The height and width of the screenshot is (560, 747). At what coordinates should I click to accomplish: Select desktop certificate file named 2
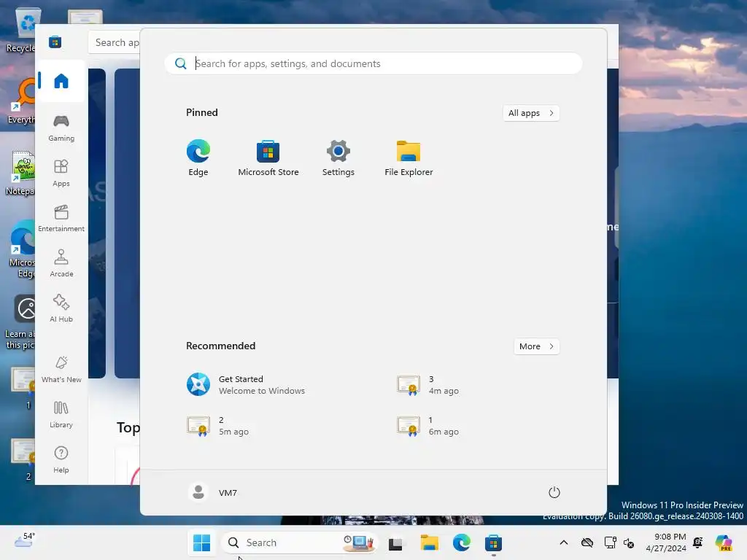tap(24, 460)
